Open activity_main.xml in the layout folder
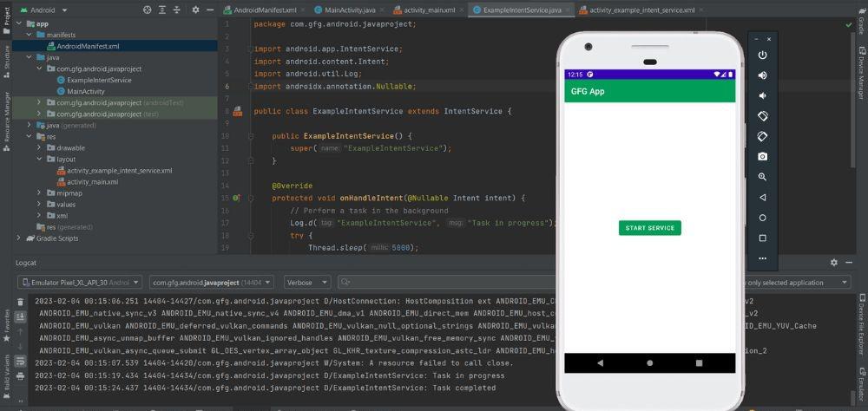 [x=92, y=181]
